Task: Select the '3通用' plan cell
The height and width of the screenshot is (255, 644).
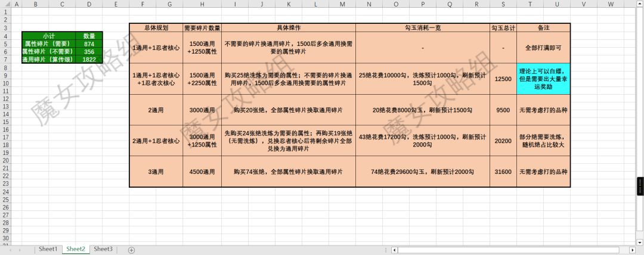Action: tap(156, 172)
